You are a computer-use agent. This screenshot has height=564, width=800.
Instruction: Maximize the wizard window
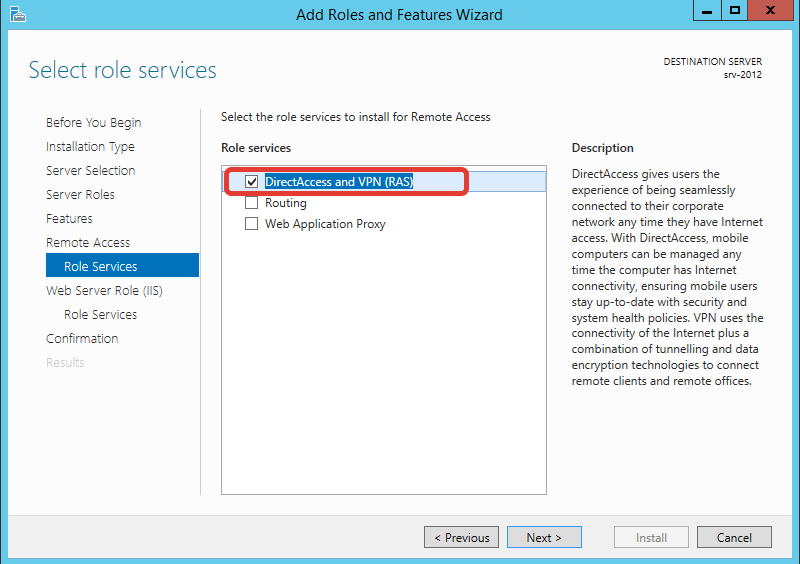[734, 10]
